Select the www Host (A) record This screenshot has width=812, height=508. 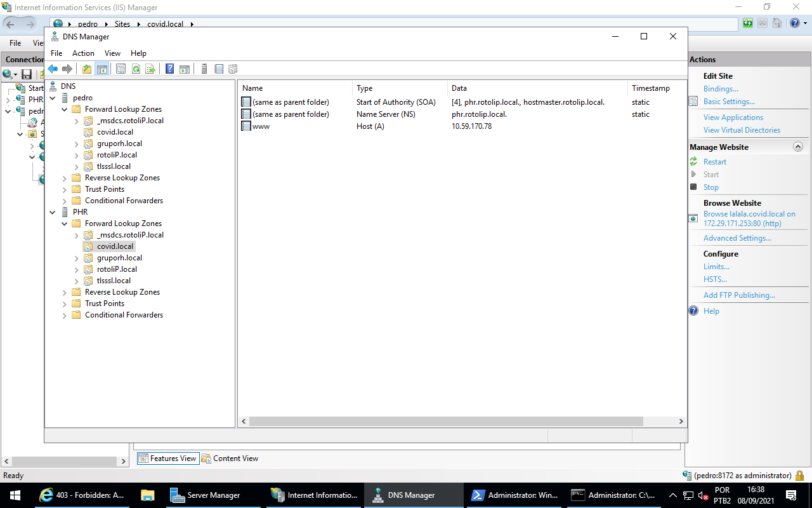261,126
